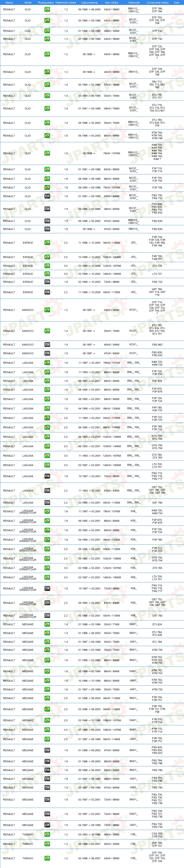Click the diesel icon for Espace F9Q 722
184x868 pixels.
tap(47, 282)
